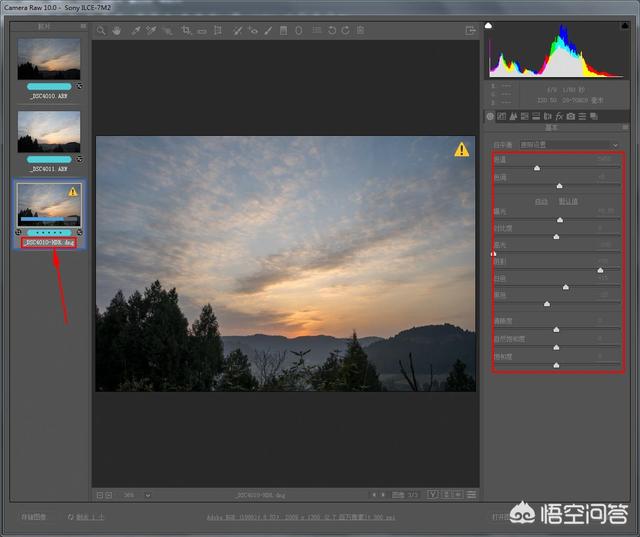Select the Zoom tool in toolbar
Image resolution: width=640 pixels, height=537 pixels.
[x=101, y=31]
